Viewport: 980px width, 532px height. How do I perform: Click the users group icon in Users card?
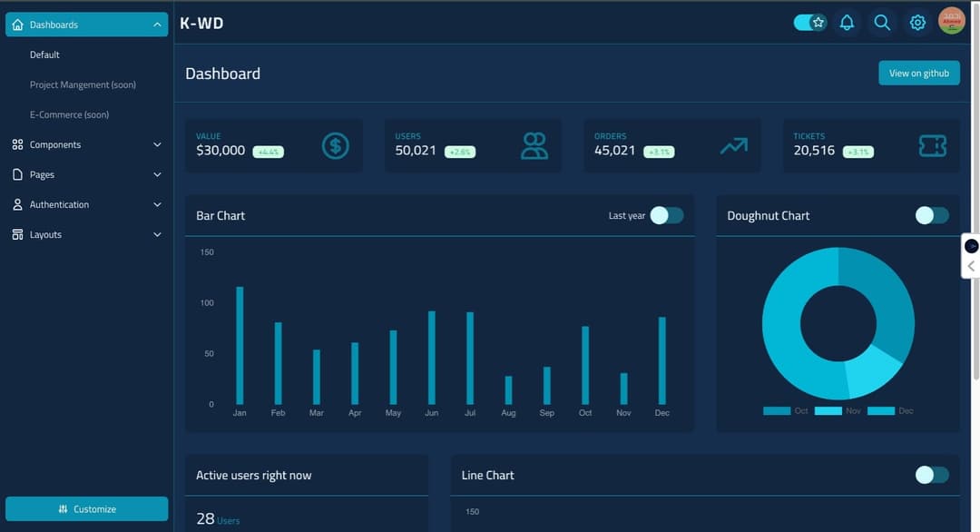(x=534, y=145)
